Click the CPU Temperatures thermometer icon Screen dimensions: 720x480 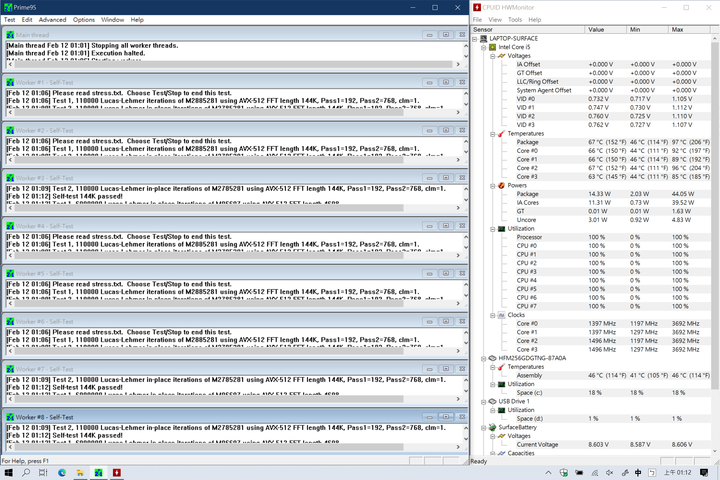[x=501, y=134]
